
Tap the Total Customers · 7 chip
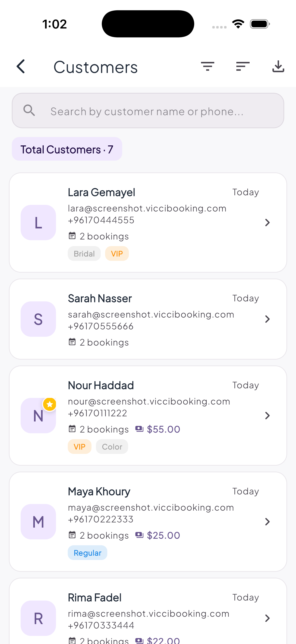tap(67, 149)
